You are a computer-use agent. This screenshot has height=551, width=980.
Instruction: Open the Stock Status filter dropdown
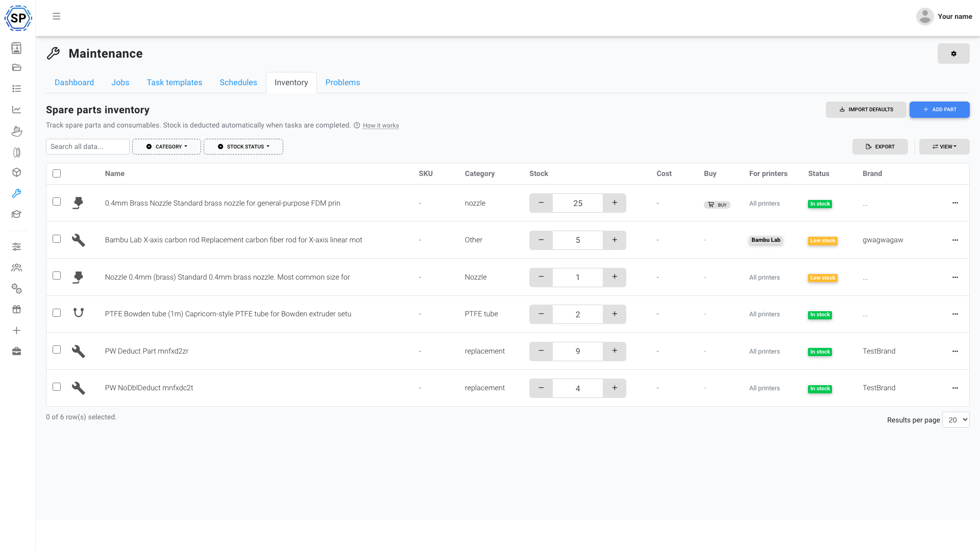coord(243,146)
